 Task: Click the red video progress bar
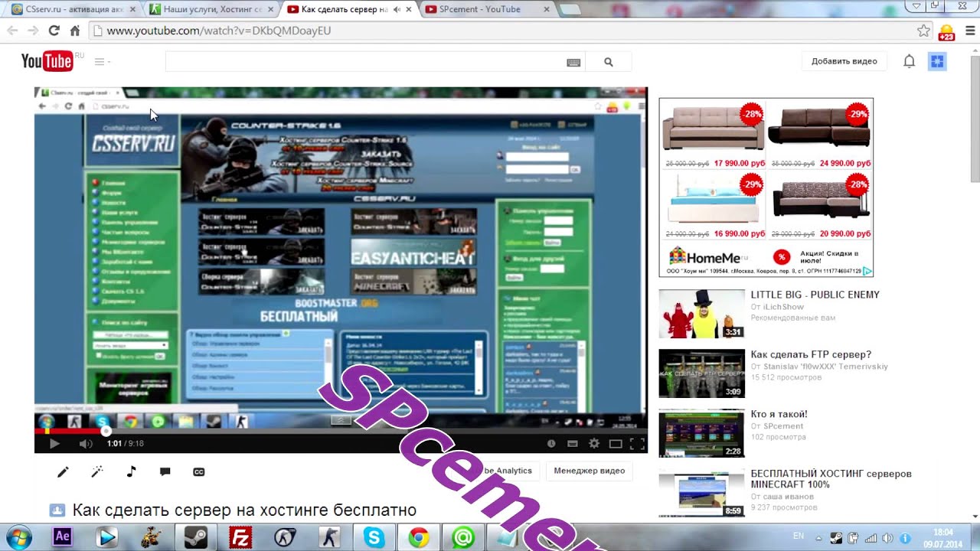(69, 431)
